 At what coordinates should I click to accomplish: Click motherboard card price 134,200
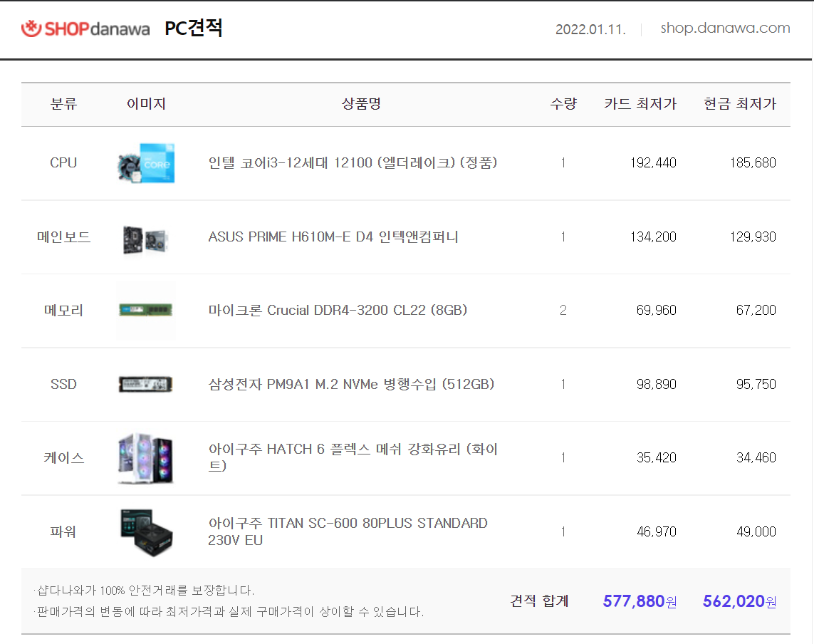point(653,237)
